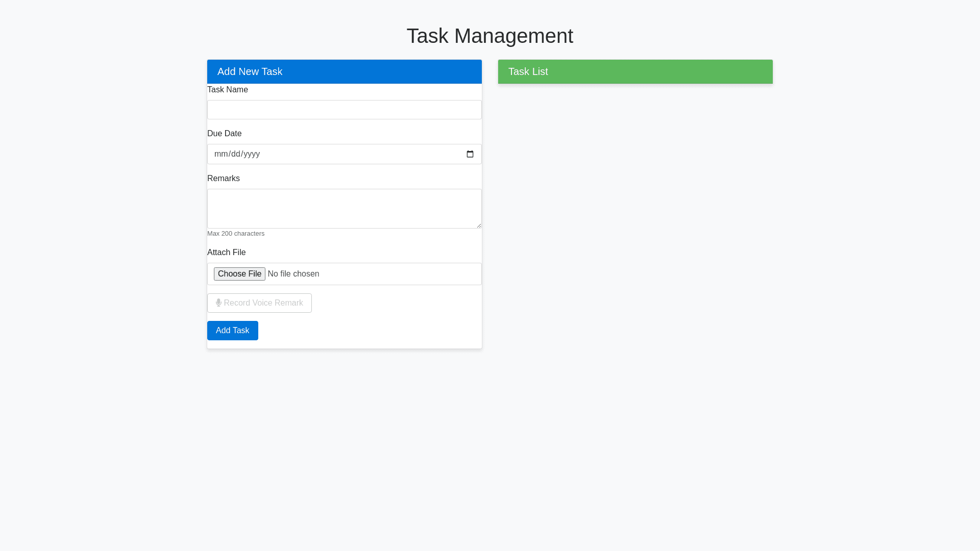Click the Task Name label
The height and width of the screenshot is (551, 980).
pyautogui.click(x=228, y=90)
